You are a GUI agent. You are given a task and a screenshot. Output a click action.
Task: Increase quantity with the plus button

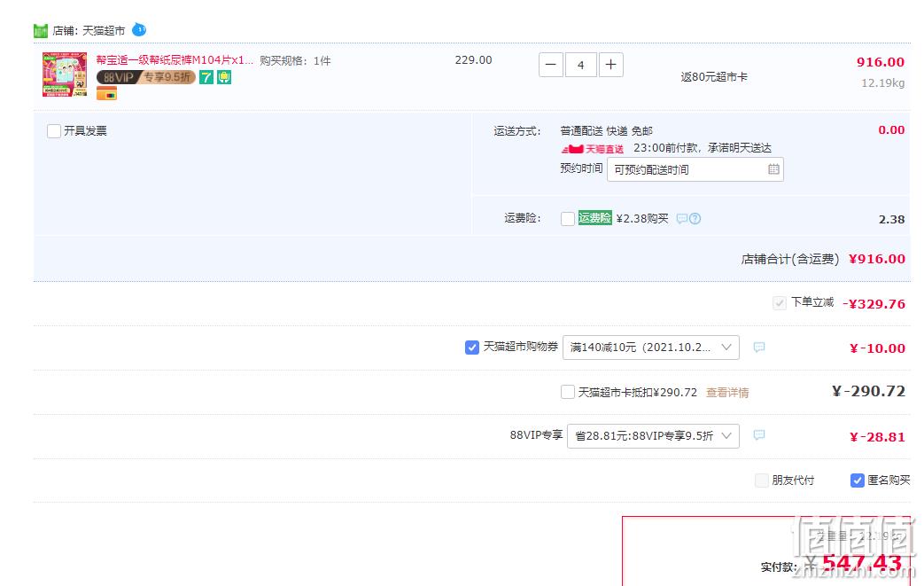(611, 65)
